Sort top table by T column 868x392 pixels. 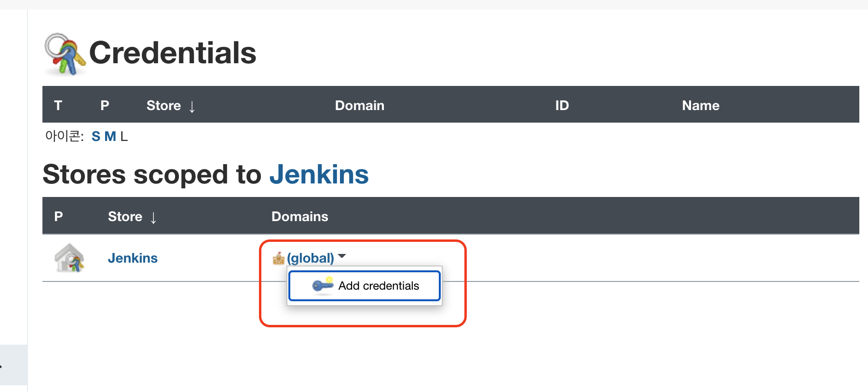click(x=58, y=106)
